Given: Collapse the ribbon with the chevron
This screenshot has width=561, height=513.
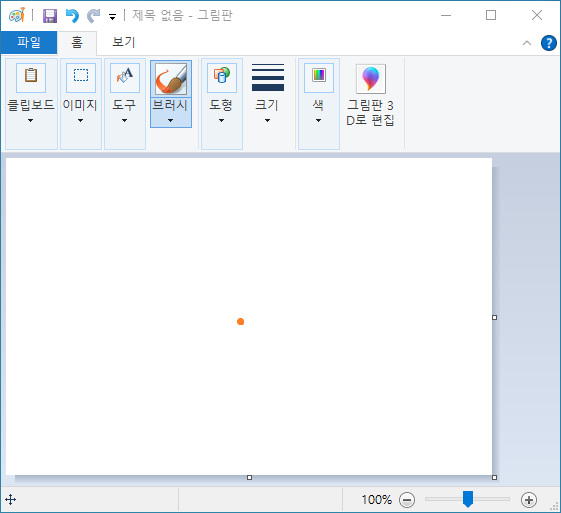Looking at the screenshot, I should (x=527, y=43).
